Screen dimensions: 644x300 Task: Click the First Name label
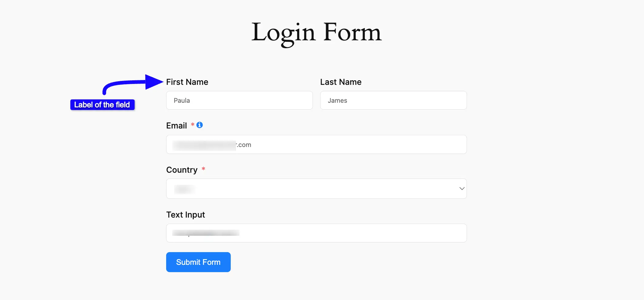187,82
